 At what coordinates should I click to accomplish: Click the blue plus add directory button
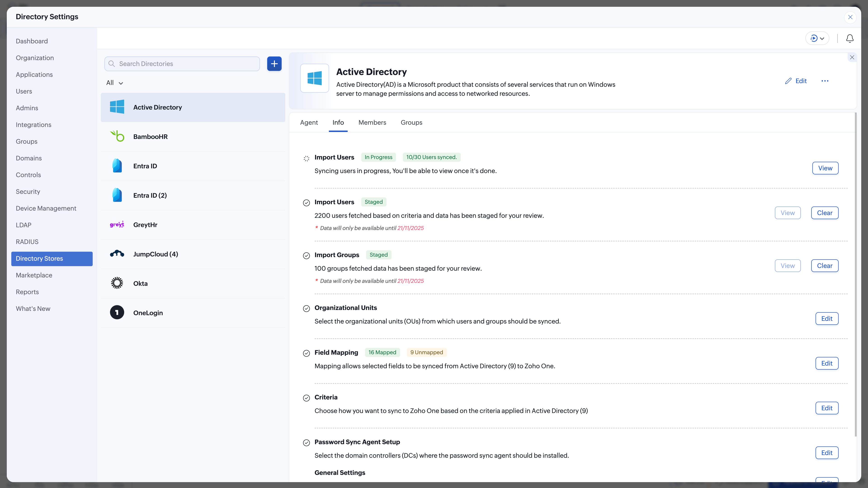click(274, 64)
